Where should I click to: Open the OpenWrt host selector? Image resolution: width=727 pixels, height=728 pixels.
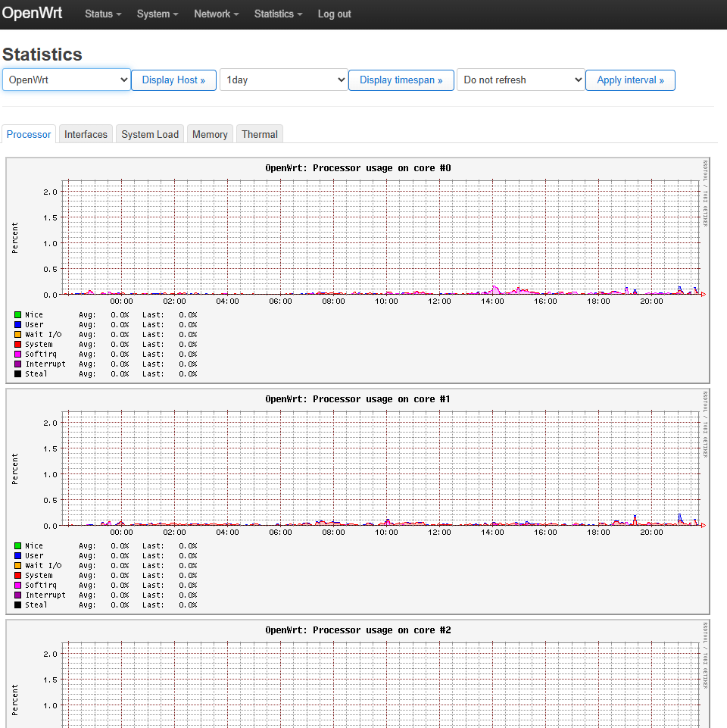coord(67,80)
